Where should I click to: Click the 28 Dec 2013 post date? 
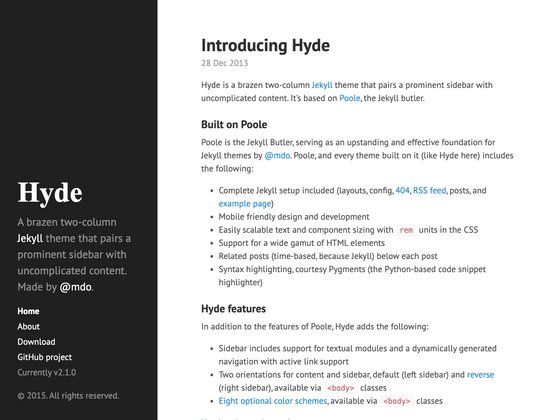pos(225,63)
